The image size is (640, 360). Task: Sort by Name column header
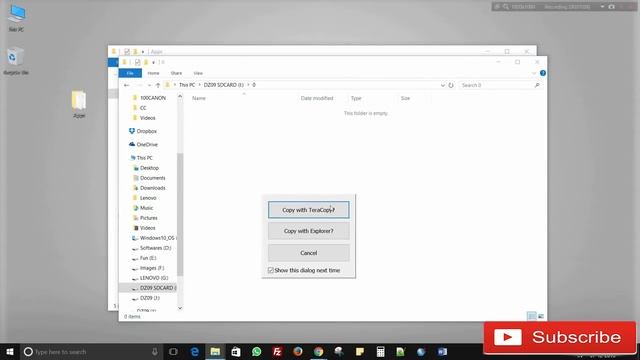(199, 98)
